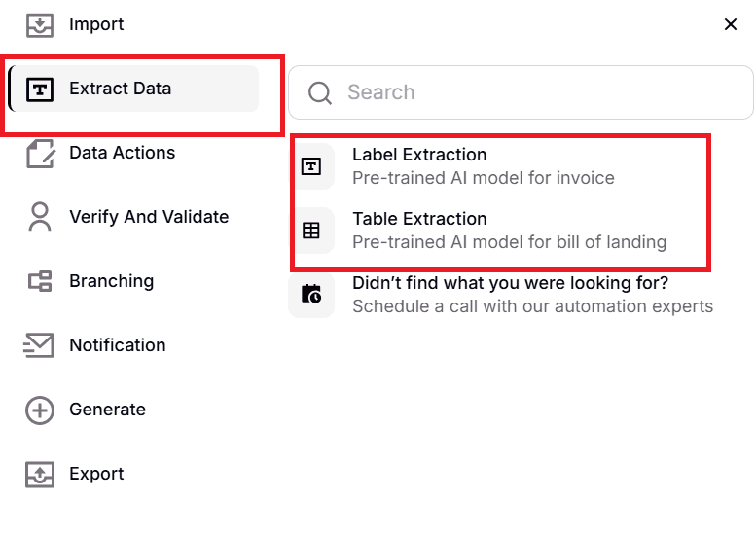Click the Data Actions pencil icon
Screen dimensions: 756x535
click(x=40, y=154)
